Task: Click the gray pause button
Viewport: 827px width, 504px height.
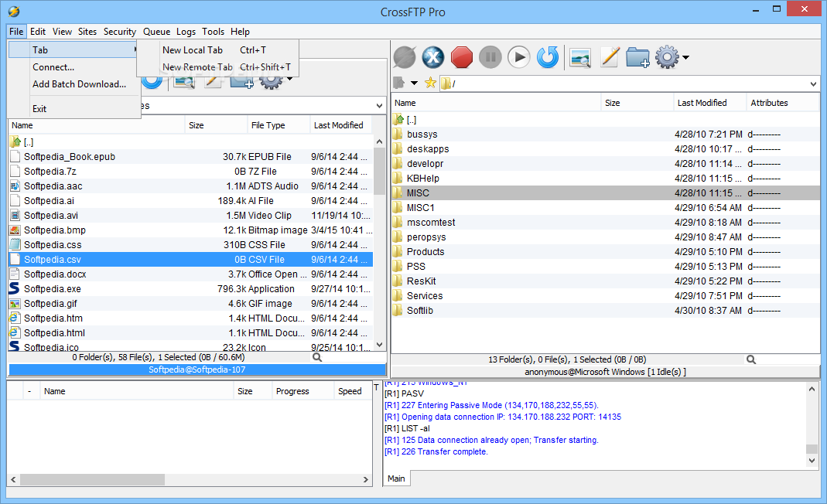Action: [490, 57]
